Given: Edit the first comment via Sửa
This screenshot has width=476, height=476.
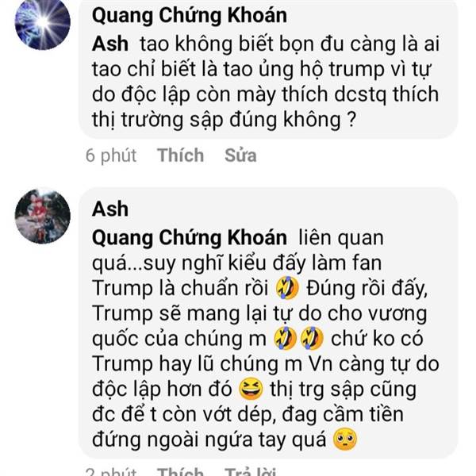Looking at the screenshot, I should (x=240, y=155).
